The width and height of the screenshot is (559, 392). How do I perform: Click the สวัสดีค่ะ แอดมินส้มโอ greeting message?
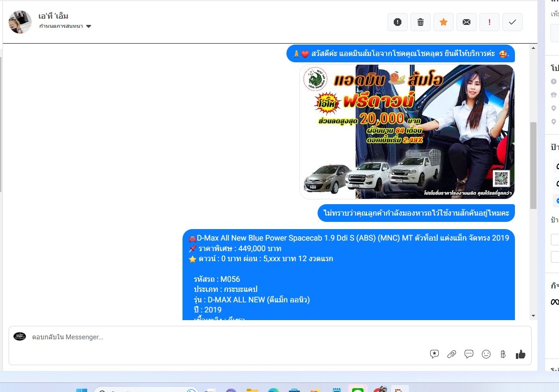(x=401, y=54)
